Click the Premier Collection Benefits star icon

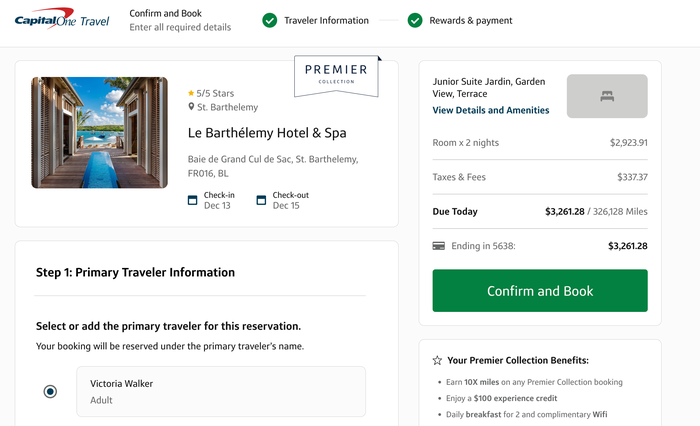tap(437, 360)
